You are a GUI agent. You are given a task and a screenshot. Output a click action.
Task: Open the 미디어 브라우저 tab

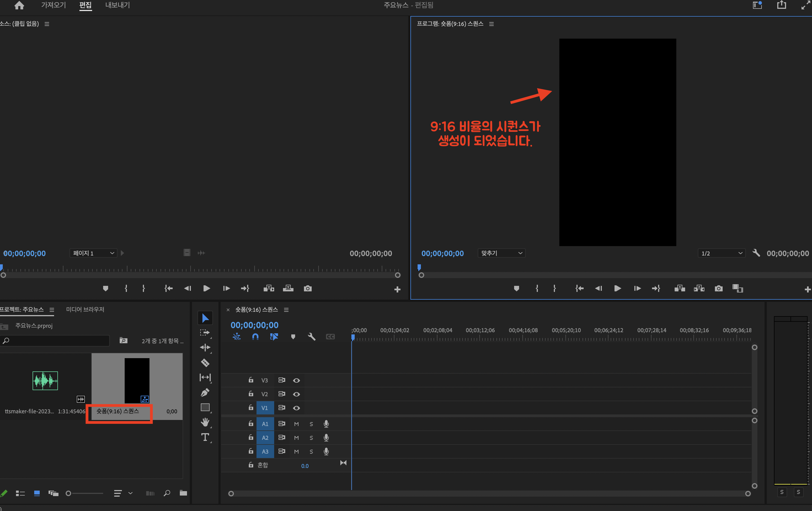[x=85, y=309]
